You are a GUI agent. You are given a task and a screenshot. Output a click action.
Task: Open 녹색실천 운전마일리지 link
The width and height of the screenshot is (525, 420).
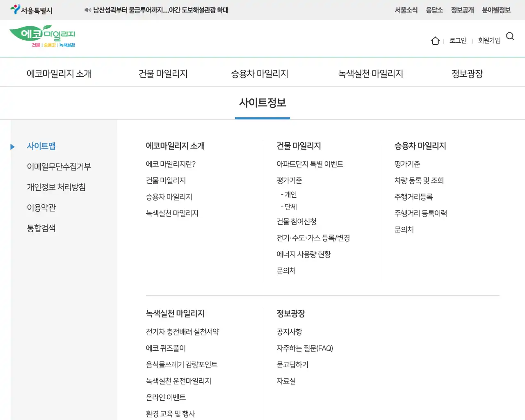pyautogui.click(x=178, y=381)
